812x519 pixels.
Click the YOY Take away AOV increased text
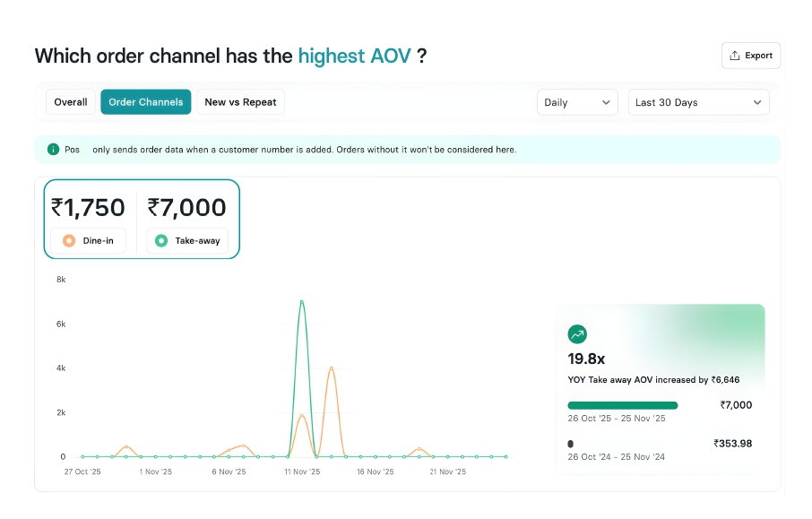point(653,380)
